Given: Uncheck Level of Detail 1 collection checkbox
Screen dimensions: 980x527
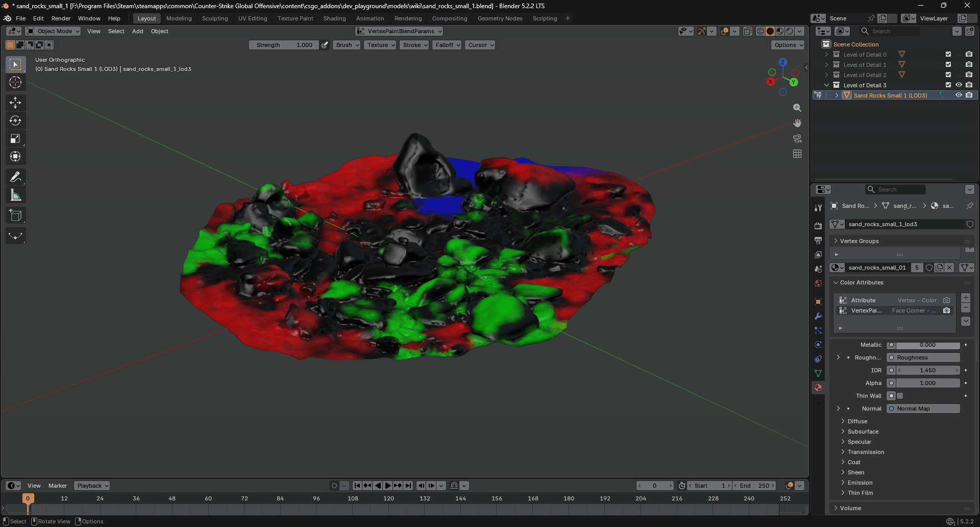Looking at the screenshot, I should click(948, 64).
